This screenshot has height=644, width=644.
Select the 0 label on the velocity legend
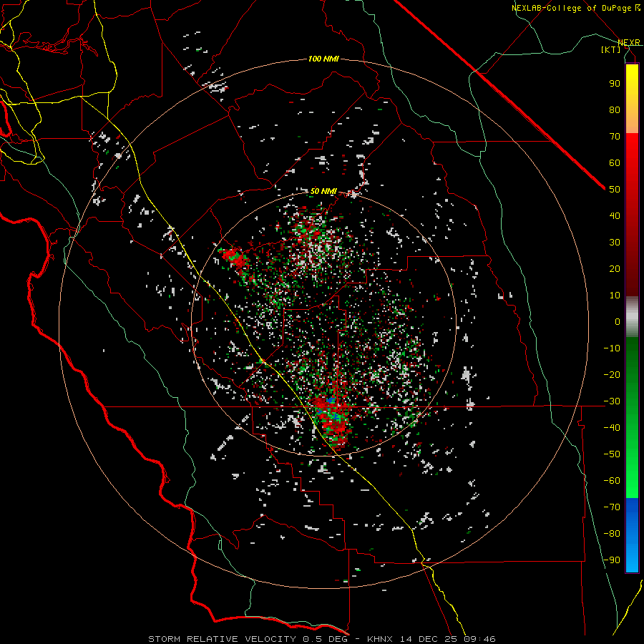click(x=618, y=321)
